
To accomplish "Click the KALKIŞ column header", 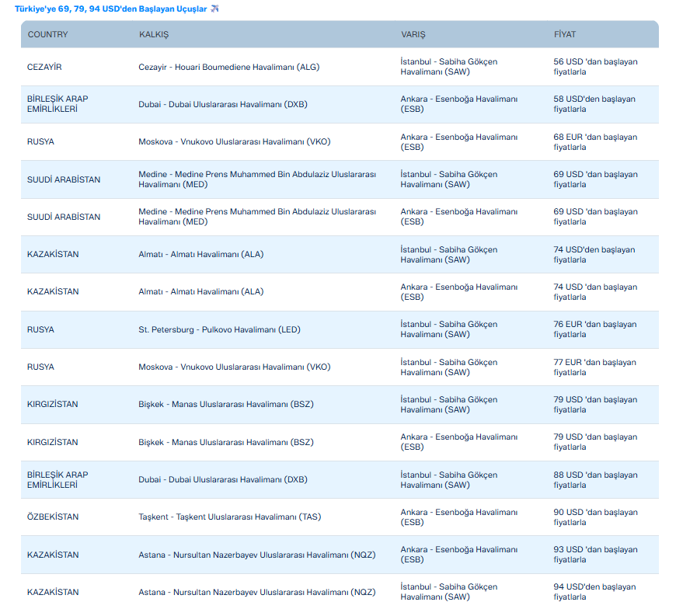I will pyautogui.click(x=154, y=34).
